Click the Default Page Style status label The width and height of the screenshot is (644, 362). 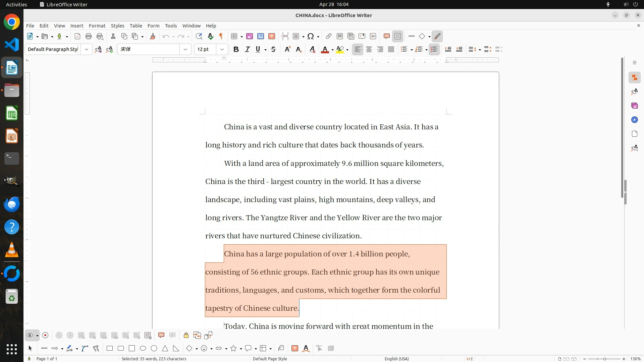[270, 359]
